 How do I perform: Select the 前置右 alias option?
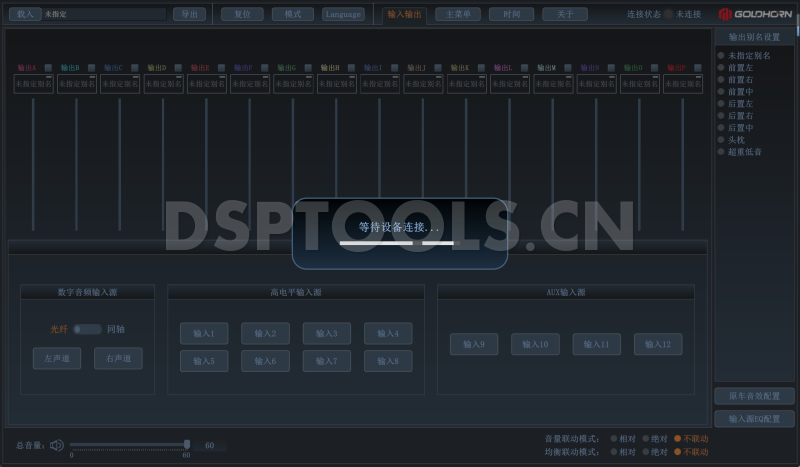pyautogui.click(x=735, y=80)
